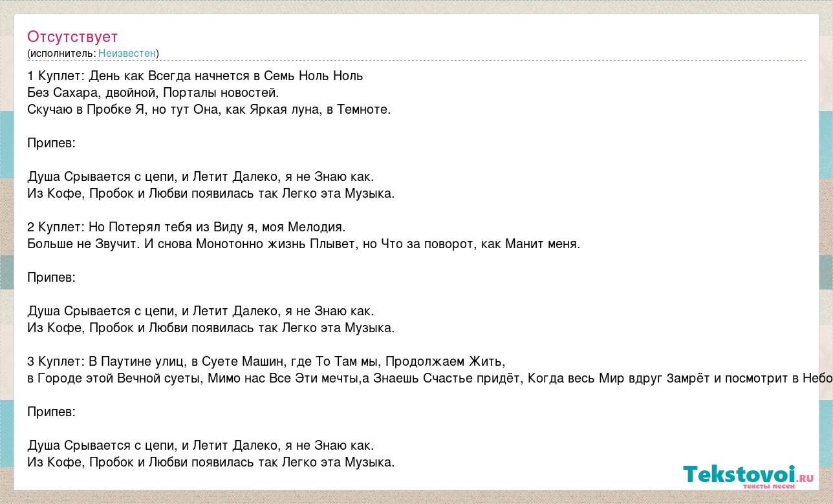Select line Скучаю в Пробке Я

click(209, 109)
